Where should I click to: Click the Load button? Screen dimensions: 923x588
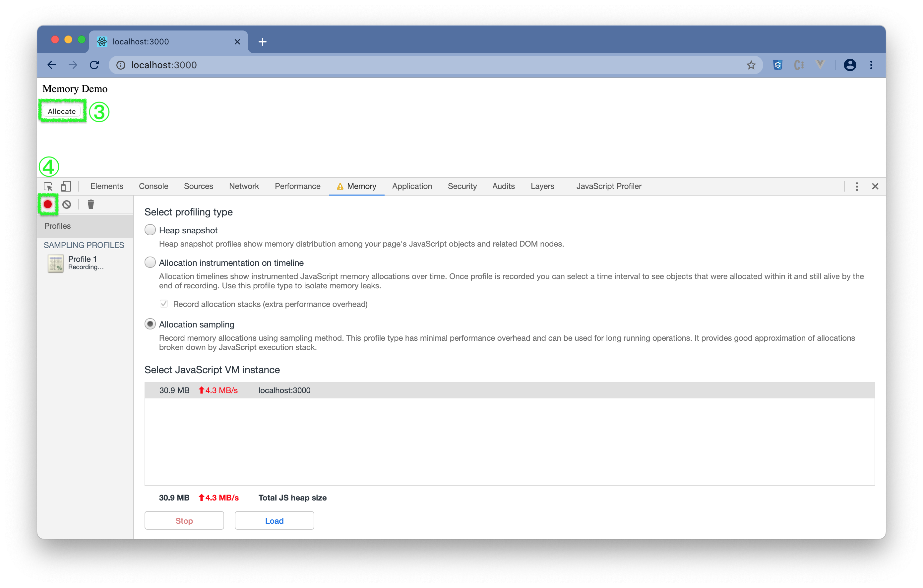(274, 520)
